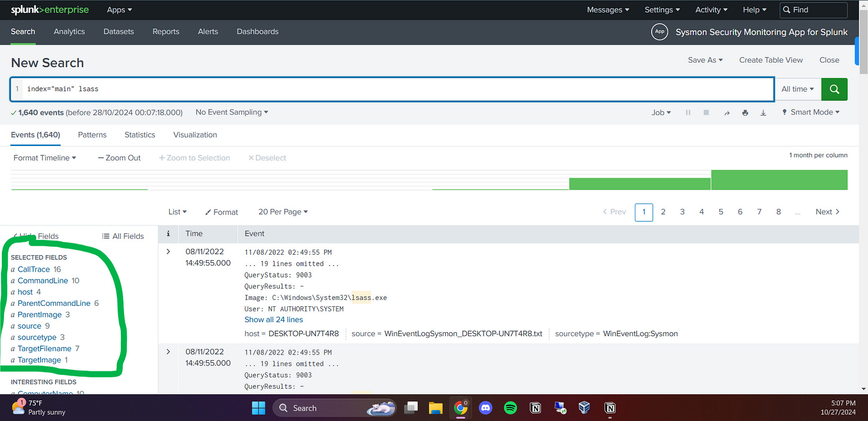Open the Settings dropdown
The height and width of the screenshot is (421, 868).
(x=662, y=10)
